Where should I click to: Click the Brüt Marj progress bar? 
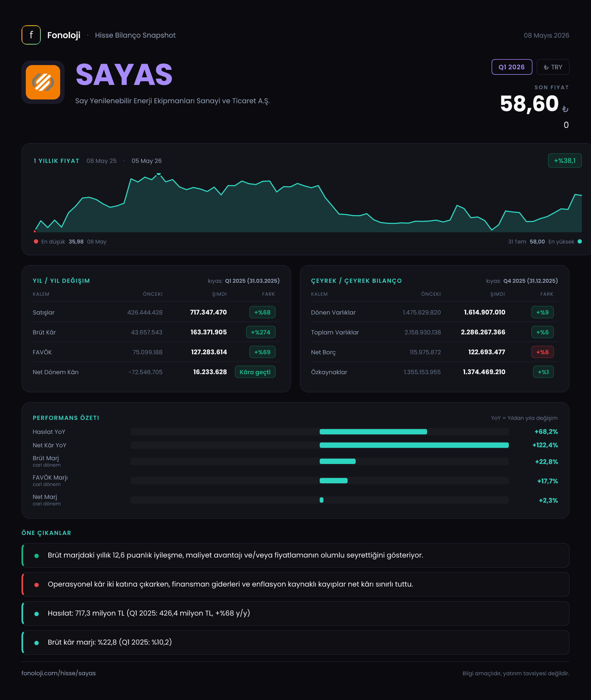[x=319, y=461]
